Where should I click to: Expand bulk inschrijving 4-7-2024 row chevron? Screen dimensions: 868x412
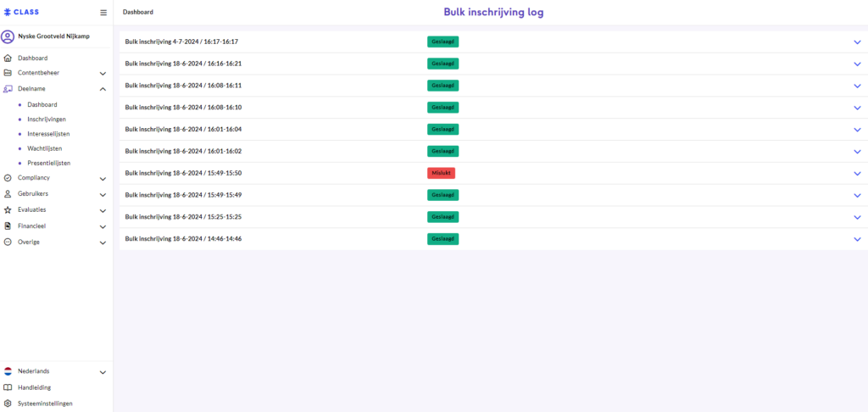coord(857,42)
